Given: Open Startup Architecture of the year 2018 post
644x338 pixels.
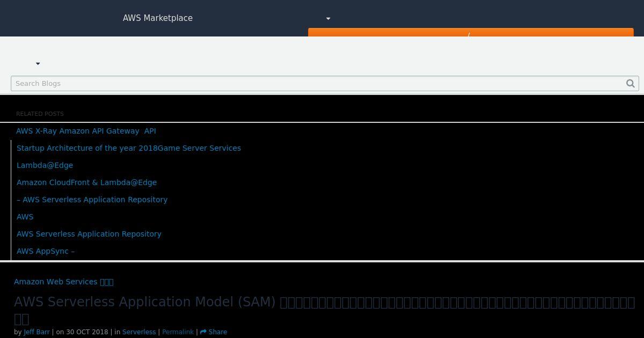Looking at the screenshot, I should click(x=129, y=148).
